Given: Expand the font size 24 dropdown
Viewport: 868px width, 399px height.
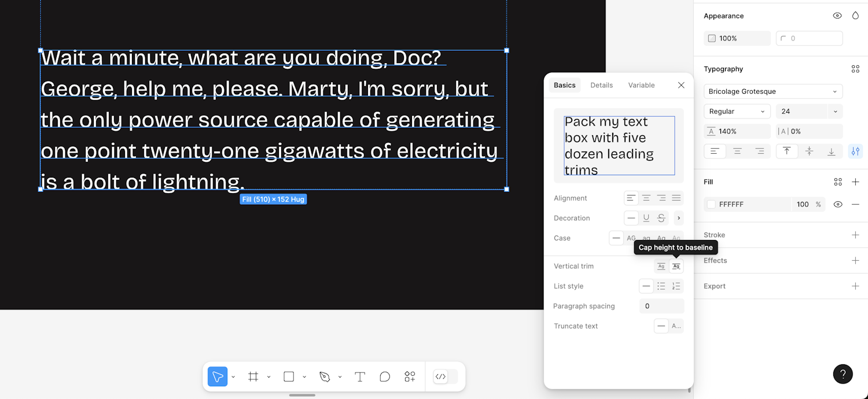Looking at the screenshot, I should click(x=834, y=112).
